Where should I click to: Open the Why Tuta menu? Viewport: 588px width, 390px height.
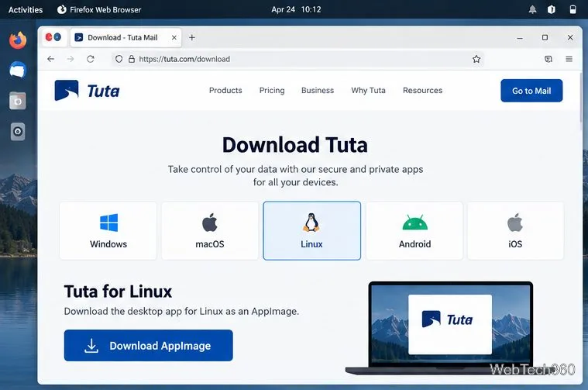pos(368,91)
